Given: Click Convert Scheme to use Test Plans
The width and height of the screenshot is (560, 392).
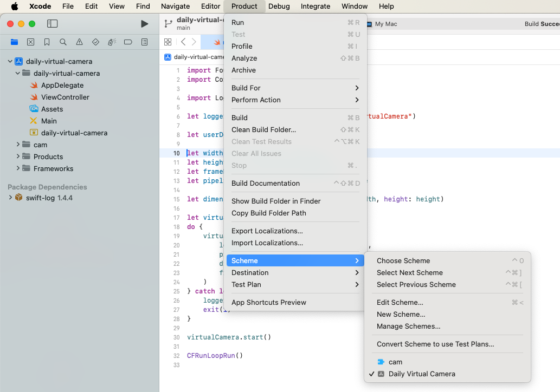Looking at the screenshot, I should click(447, 344).
